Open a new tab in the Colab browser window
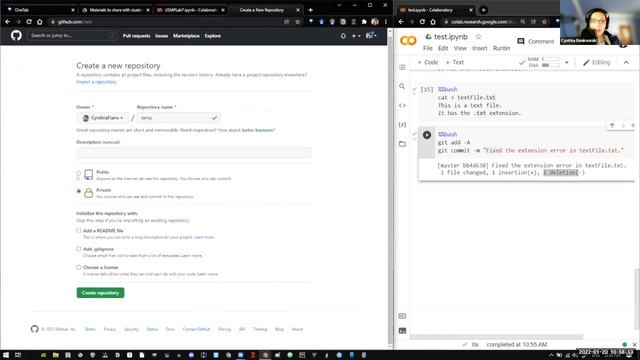640x360 pixels. [483, 10]
